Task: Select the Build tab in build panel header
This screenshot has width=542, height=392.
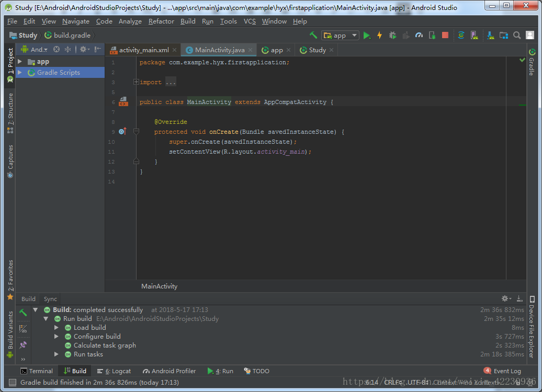Action: click(28, 299)
